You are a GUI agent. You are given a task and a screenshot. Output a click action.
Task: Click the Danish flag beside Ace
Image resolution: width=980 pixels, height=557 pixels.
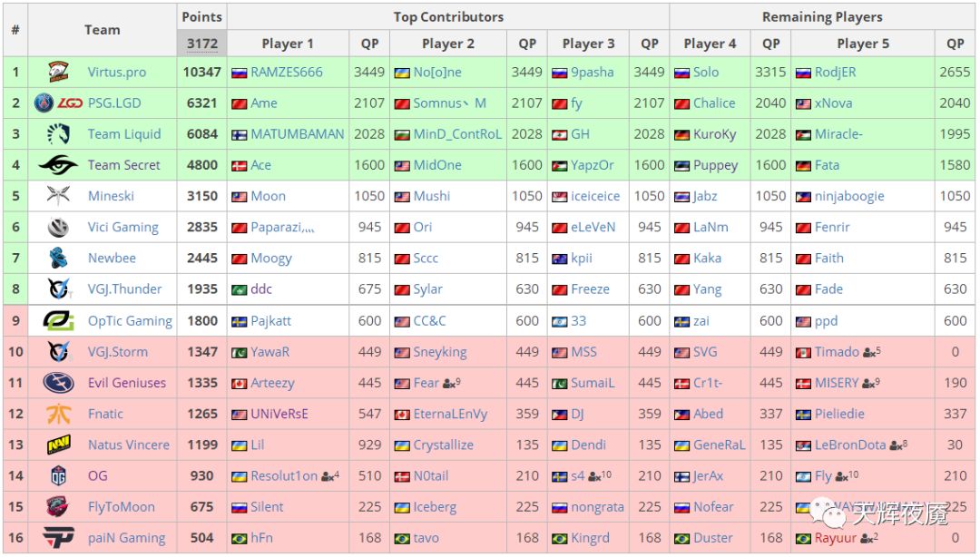[239, 166]
